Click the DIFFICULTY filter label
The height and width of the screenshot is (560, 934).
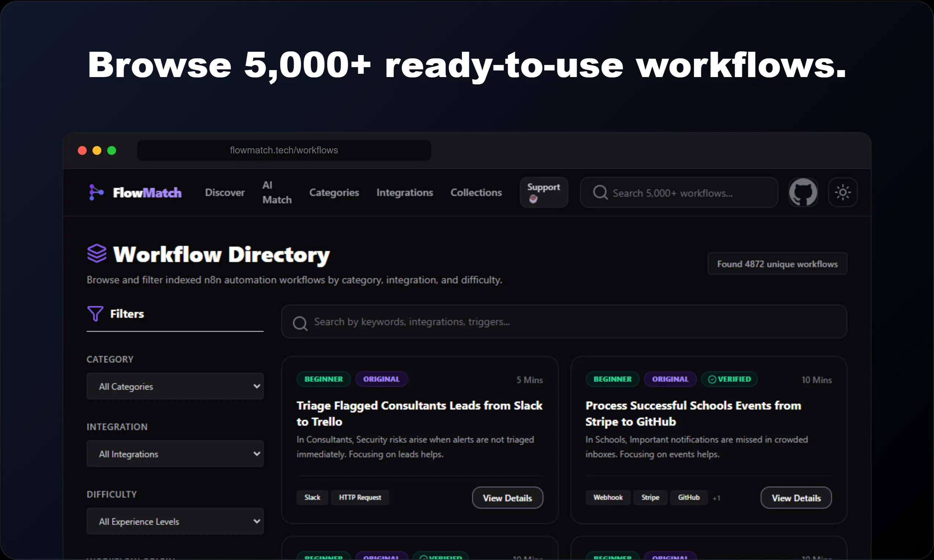point(112,494)
